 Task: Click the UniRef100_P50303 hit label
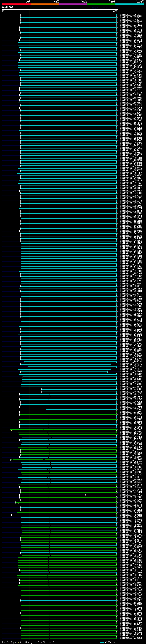point(131,409)
